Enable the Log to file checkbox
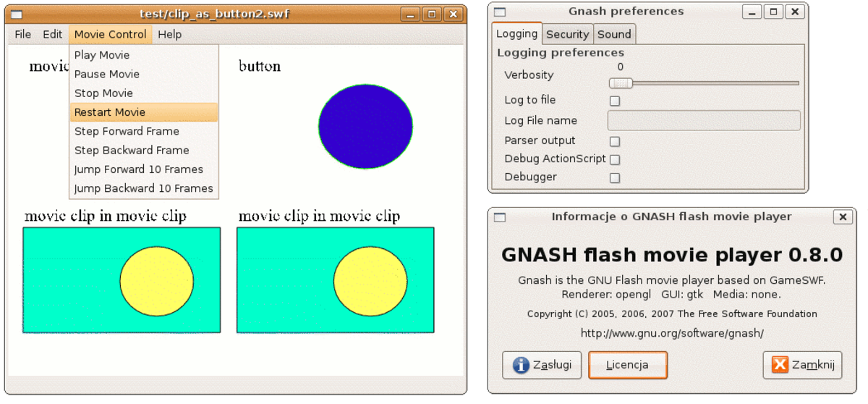Screen dimensions: 868x404 pos(615,101)
